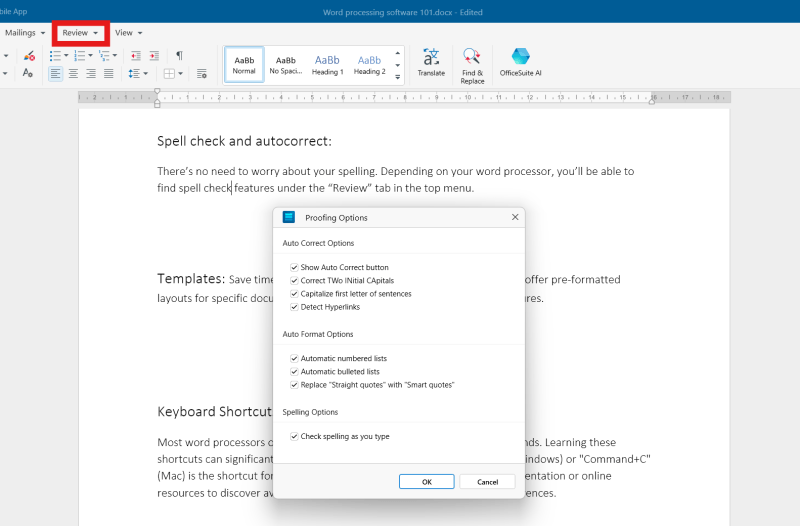The width and height of the screenshot is (800, 526).
Task: Apply the Heading 1 style
Action: pyautogui.click(x=327, y=64)
